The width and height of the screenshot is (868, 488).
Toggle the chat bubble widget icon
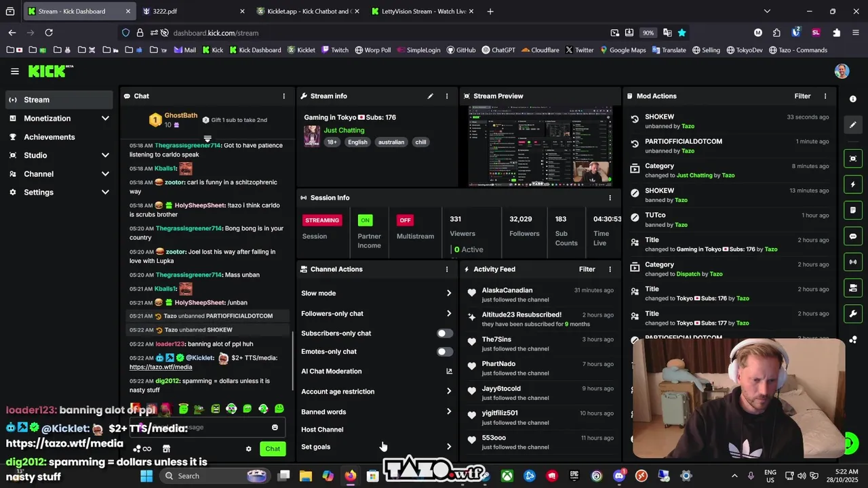point(852,237)
